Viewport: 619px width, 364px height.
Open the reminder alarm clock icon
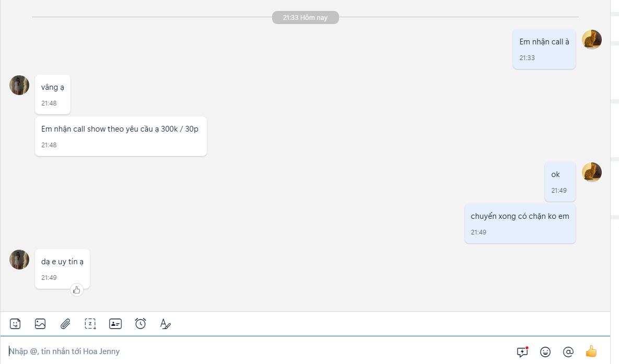pyautogui.click(x=141, y=324)
